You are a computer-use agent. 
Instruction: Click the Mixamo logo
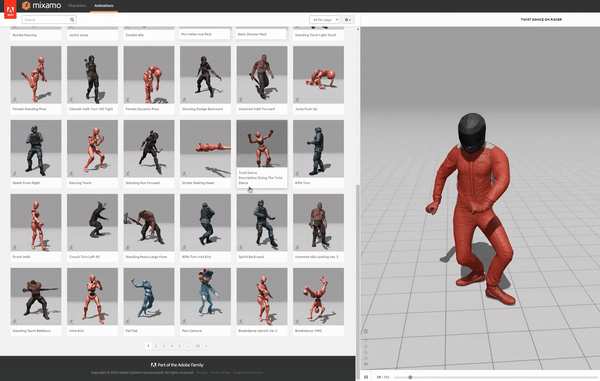[41, 5]
